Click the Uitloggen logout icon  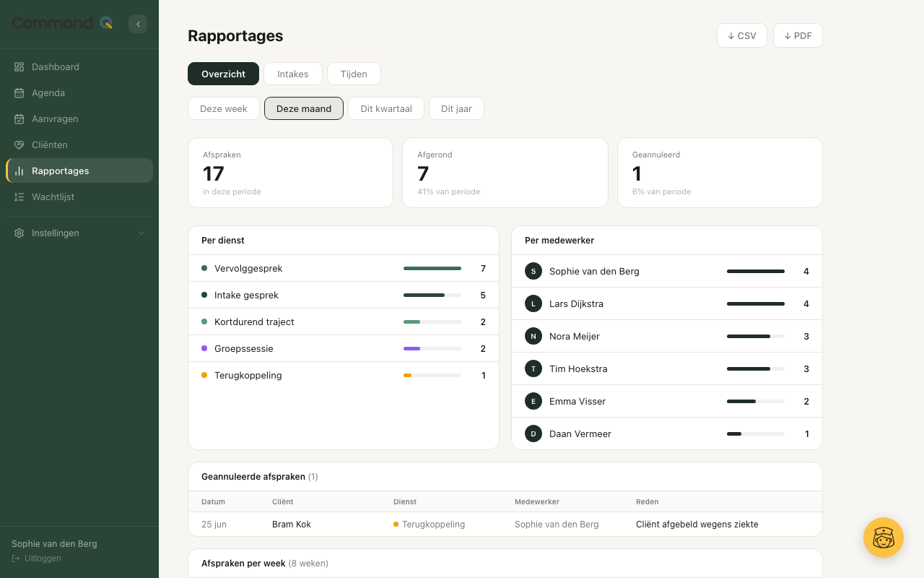click(16, 558)
